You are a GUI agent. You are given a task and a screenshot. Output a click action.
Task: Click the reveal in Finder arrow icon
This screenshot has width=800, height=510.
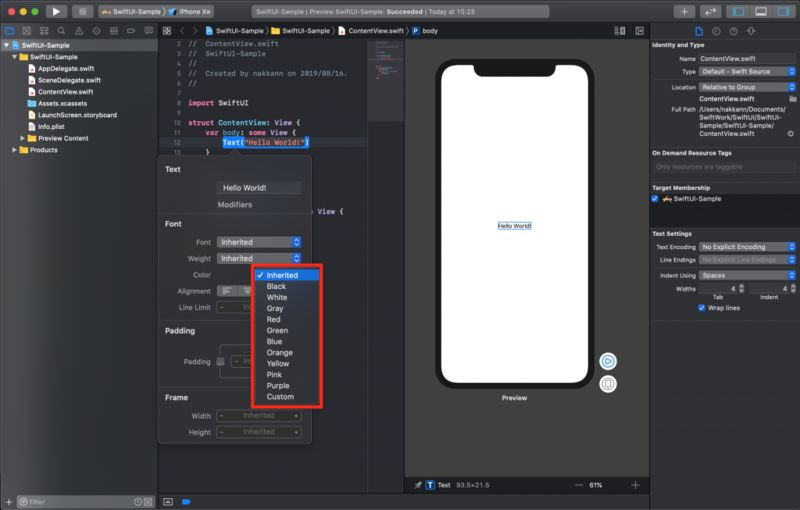click(790, 134)
